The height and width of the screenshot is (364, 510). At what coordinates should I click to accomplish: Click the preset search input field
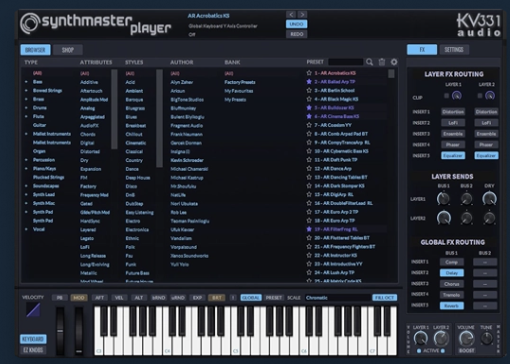click(x=346, y=62)
